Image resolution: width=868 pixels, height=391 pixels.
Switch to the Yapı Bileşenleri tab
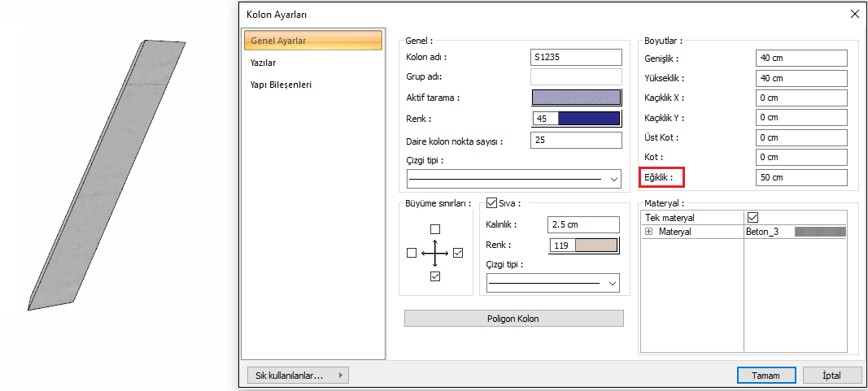coord(281,85)
